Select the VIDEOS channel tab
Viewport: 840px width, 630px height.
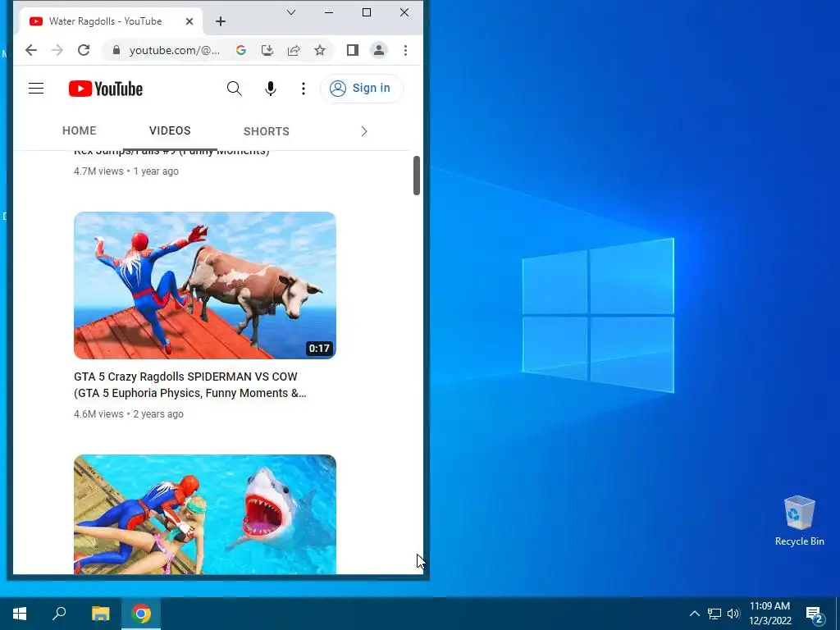pos(170,130)
